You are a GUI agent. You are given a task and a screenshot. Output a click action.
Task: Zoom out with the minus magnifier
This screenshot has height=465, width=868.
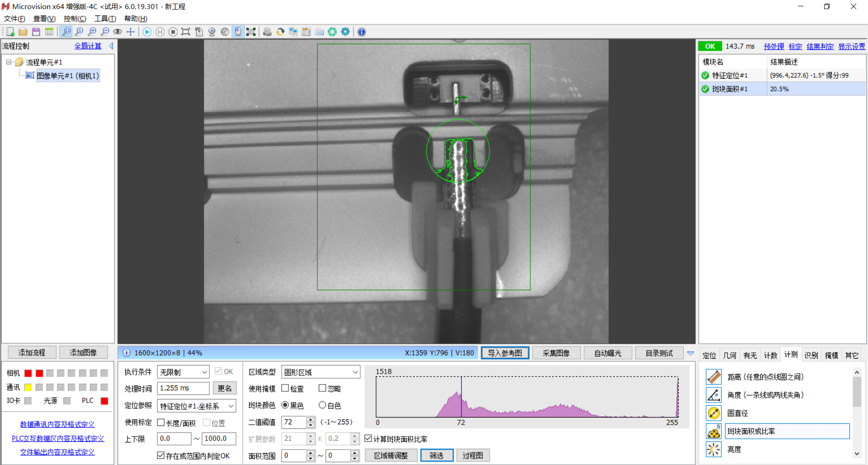coord(105,32)
